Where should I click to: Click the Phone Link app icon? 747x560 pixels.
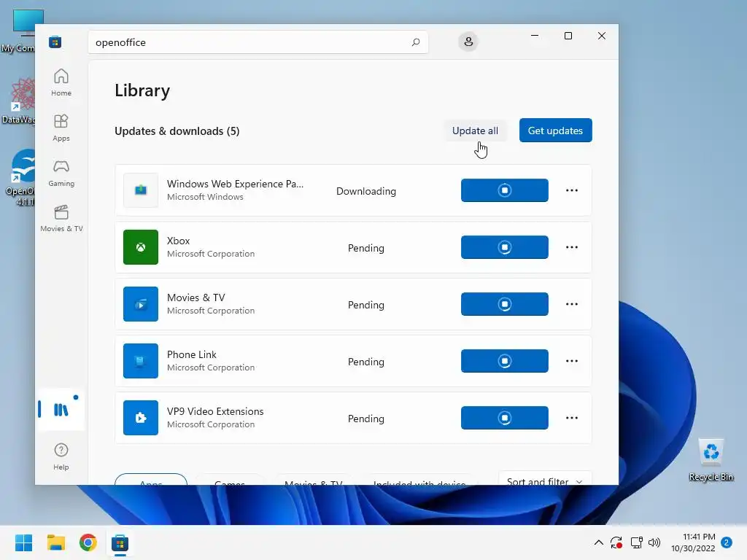coord(141,361)
